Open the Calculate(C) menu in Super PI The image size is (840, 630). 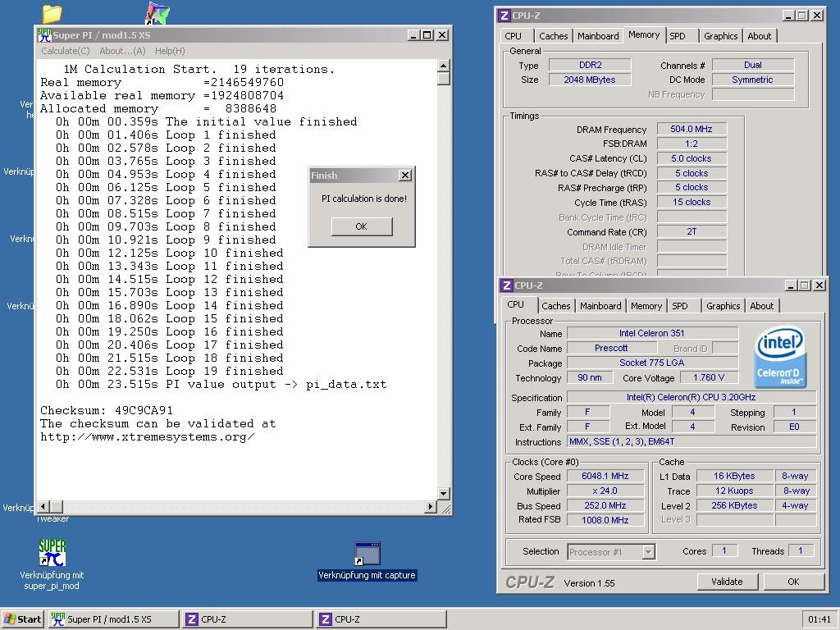(66, 51)
